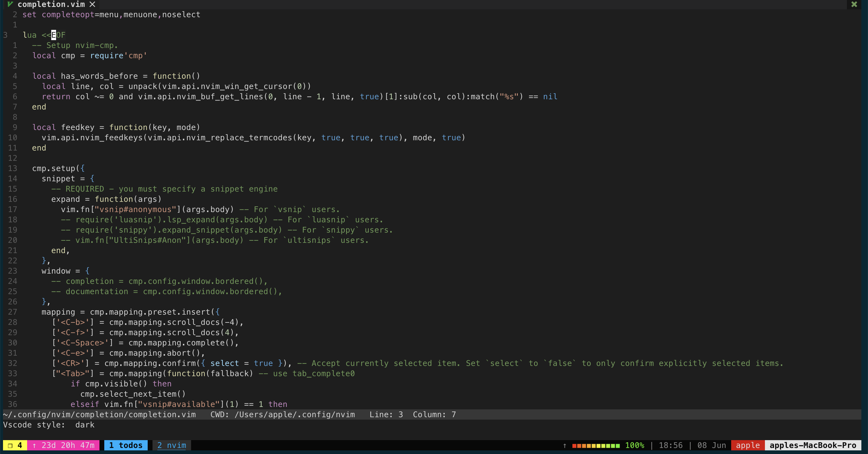Click the colored battery level bar

pyautogui.click(x=596, y=446)
